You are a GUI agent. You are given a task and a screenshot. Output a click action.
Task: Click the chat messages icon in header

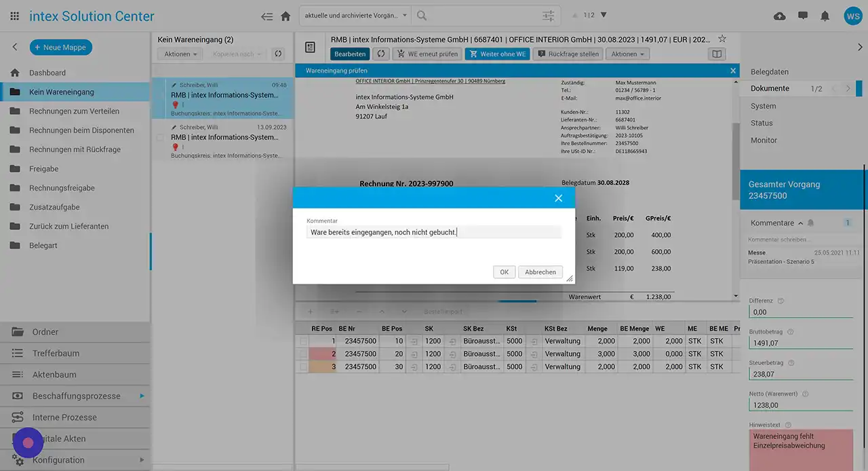[803, 16]
